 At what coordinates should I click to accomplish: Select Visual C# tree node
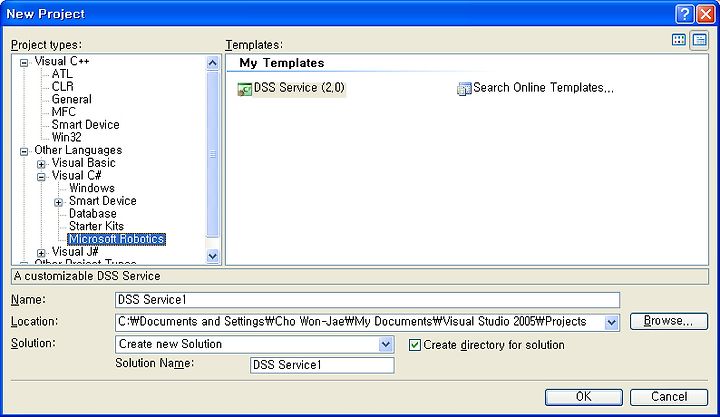click(76, 175)
